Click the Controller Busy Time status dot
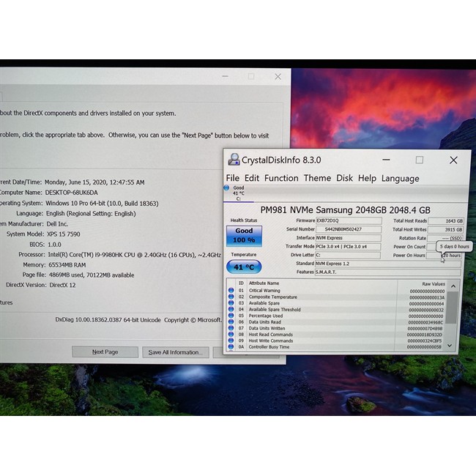The width and height of the screenshot is (476, 476). tap(231, 347)
